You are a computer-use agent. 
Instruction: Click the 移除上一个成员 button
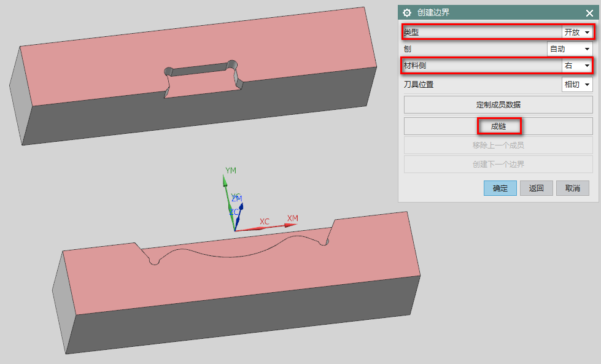click(x=498, y=145)
